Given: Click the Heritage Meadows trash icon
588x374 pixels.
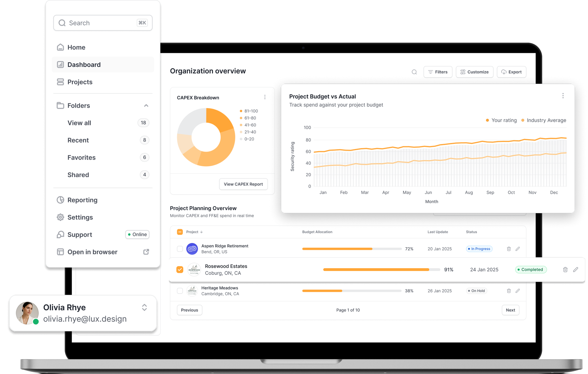Looking at the screenshot, I should [509, 291].
